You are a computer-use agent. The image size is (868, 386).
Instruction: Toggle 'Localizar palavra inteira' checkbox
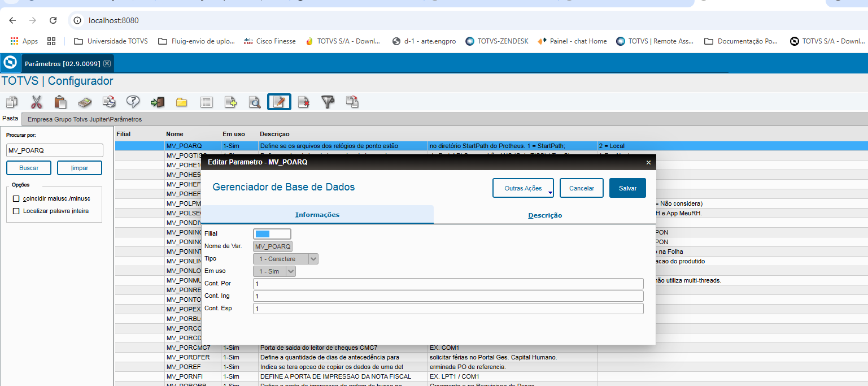[16, 211]
